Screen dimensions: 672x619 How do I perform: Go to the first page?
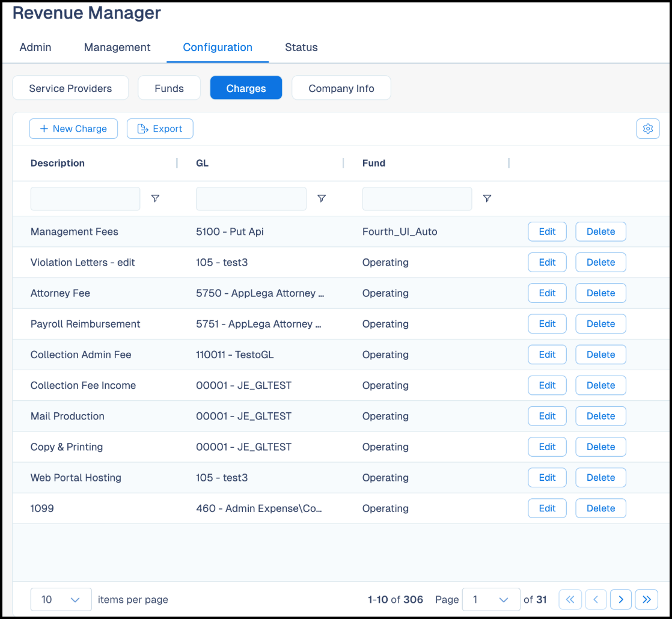click(x=570, y=599)
